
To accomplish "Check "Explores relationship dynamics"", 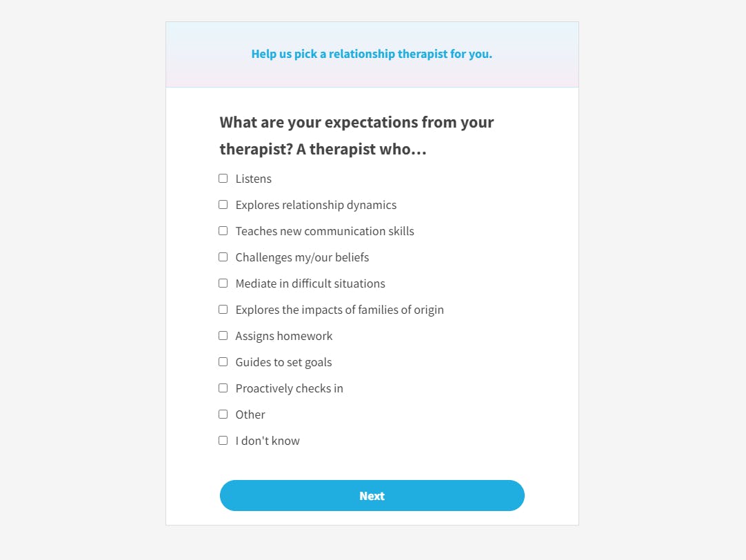I will 223,204.
